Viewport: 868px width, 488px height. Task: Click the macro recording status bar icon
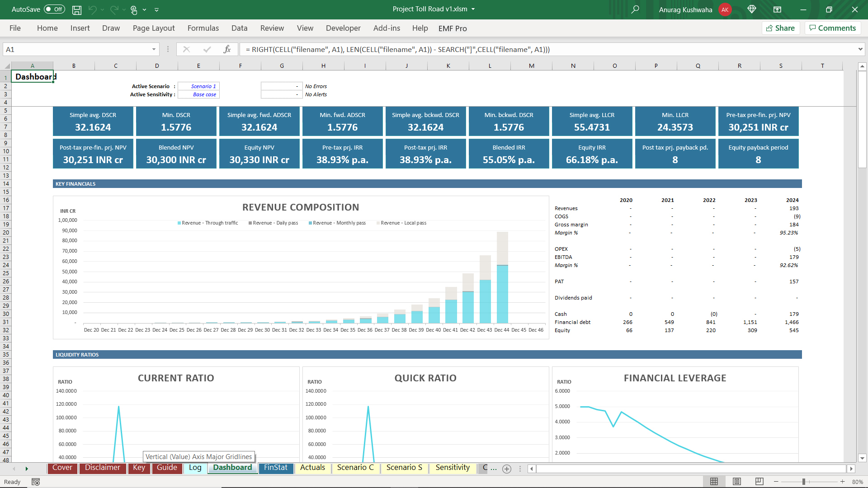click(36, 482)
